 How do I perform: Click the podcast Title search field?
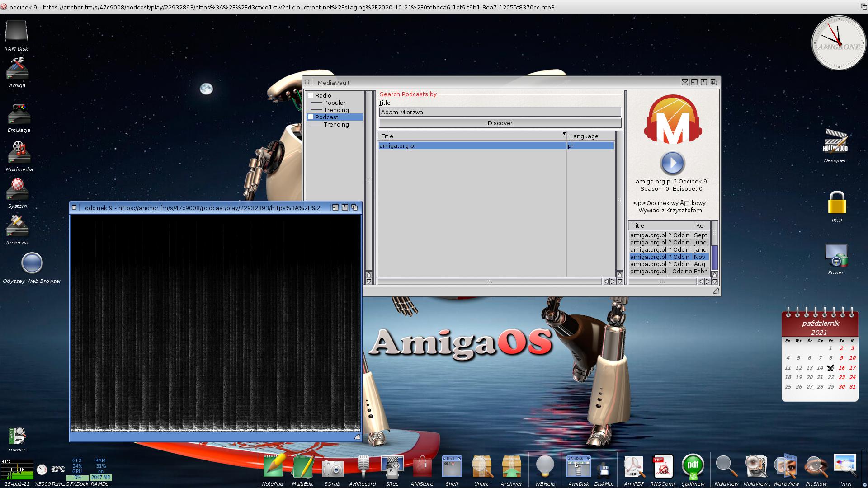500,112
